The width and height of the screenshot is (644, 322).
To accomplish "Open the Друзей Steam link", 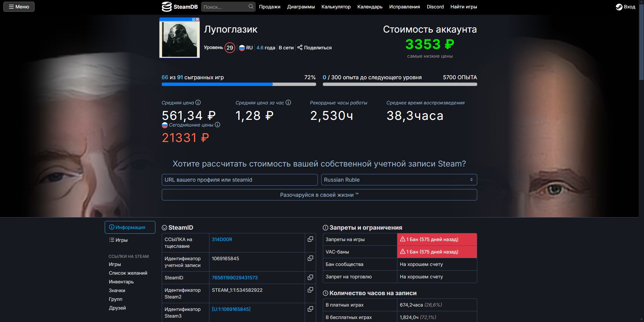I will click(117, 308).
